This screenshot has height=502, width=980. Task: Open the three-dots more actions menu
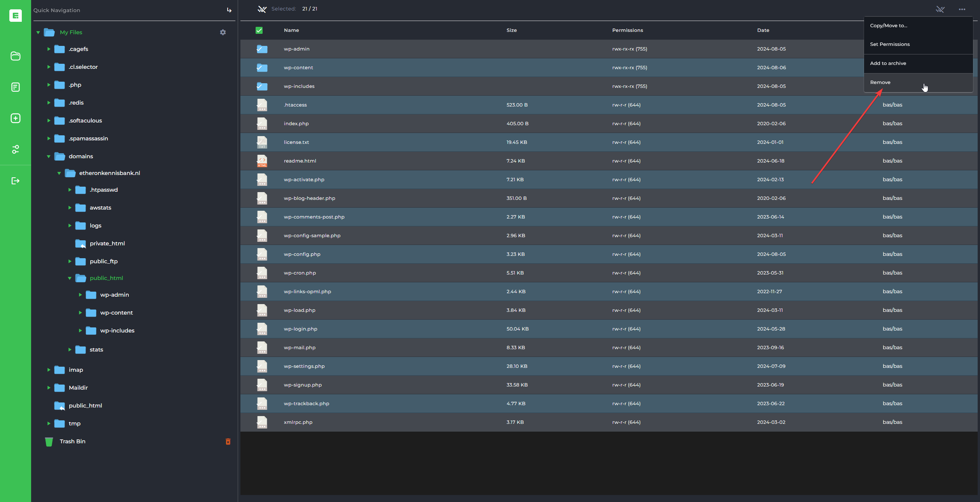pos(962,9)
